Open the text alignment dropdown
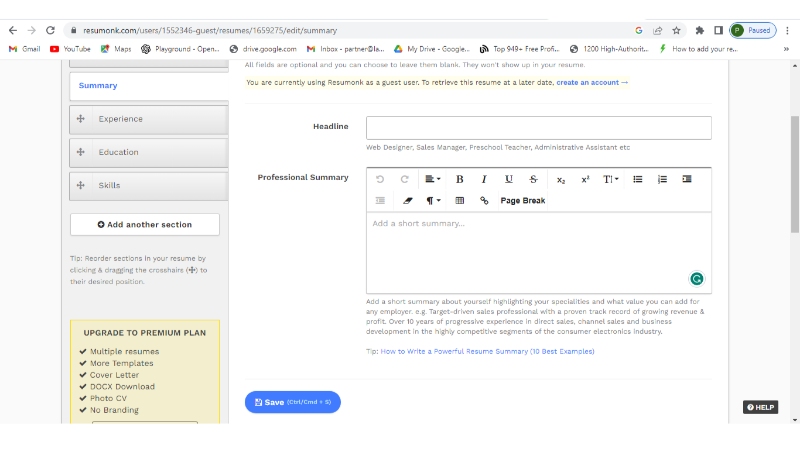 [x=432, y=179]
